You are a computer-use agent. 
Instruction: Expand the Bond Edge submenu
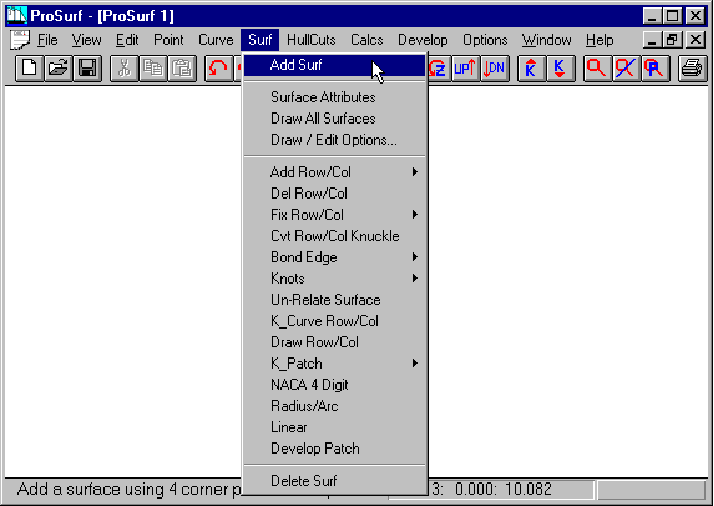point(335,257)
